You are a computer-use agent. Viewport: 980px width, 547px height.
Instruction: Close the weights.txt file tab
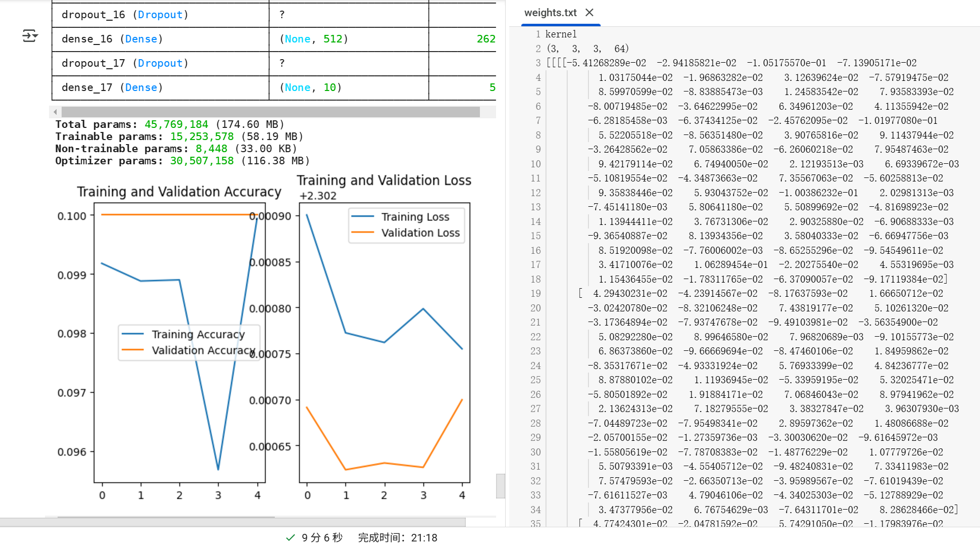click(589, 13)
